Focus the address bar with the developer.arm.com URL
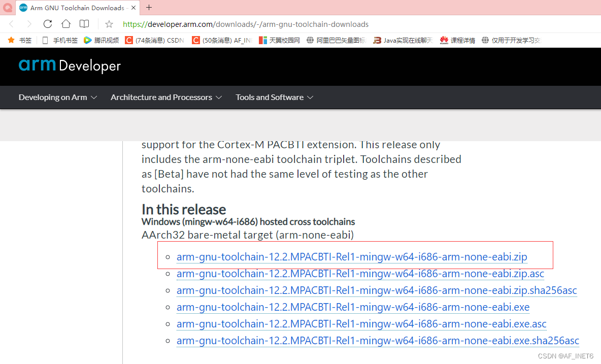The image size is (601, 364). point(246,24)
